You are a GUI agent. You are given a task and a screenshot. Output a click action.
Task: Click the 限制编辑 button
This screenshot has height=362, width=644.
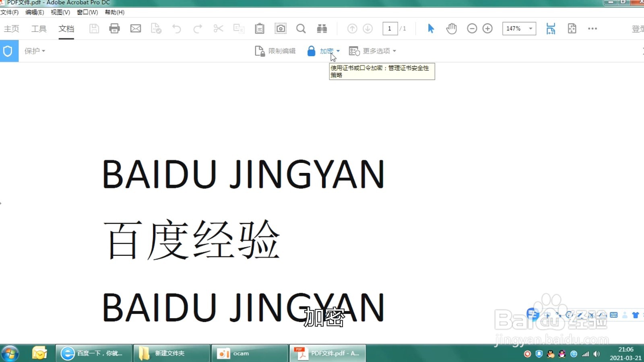275,51
